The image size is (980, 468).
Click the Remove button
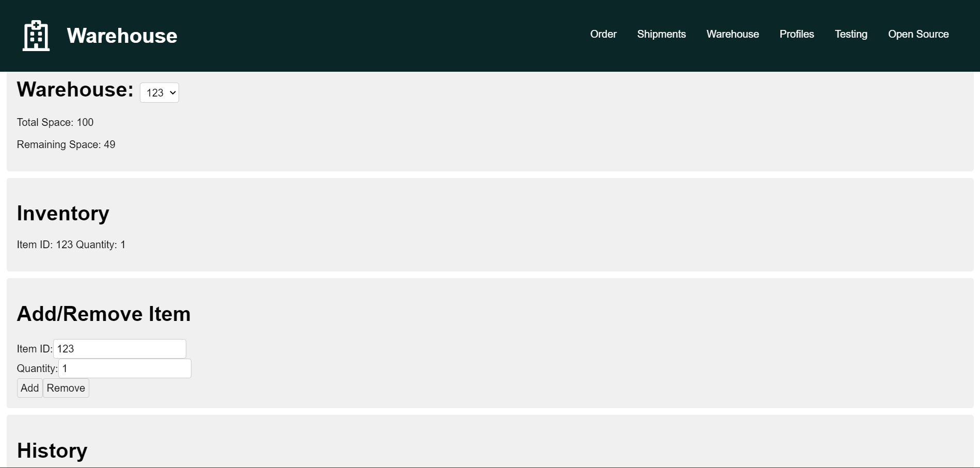pos(66,388)
